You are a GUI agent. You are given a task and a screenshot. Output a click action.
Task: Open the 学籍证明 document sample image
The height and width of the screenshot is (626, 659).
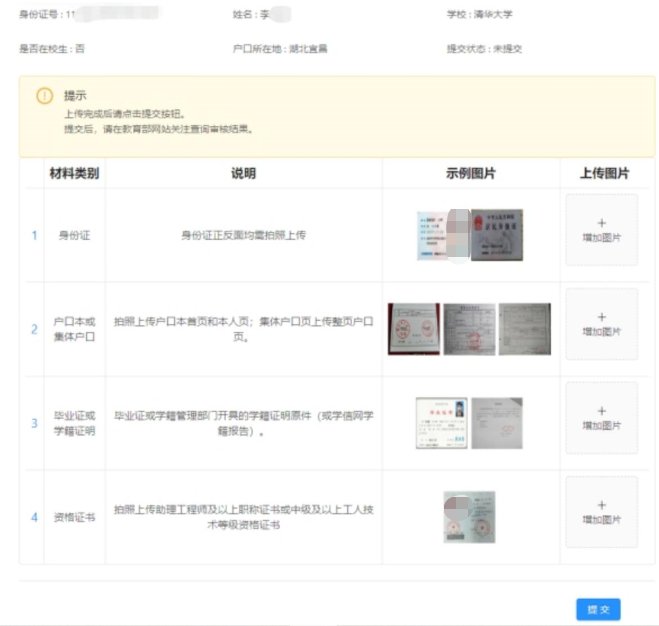(x=497, y=423)
